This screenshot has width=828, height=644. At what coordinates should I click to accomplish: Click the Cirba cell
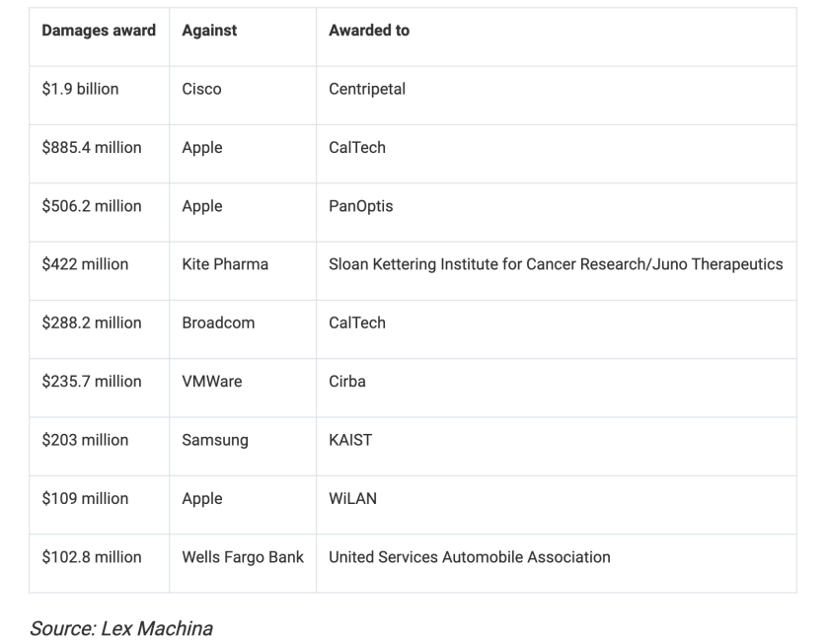[x=346, y=381]
